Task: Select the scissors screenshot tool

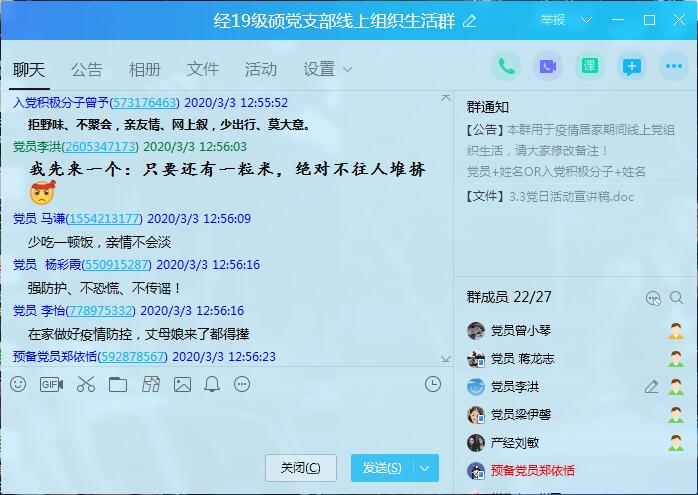Action: point(85,384)
